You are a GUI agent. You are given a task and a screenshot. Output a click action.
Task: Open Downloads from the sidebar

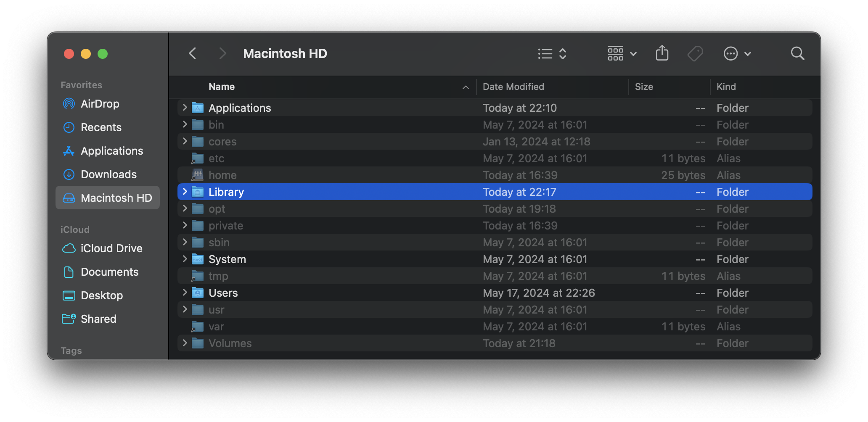coord(108,174)
